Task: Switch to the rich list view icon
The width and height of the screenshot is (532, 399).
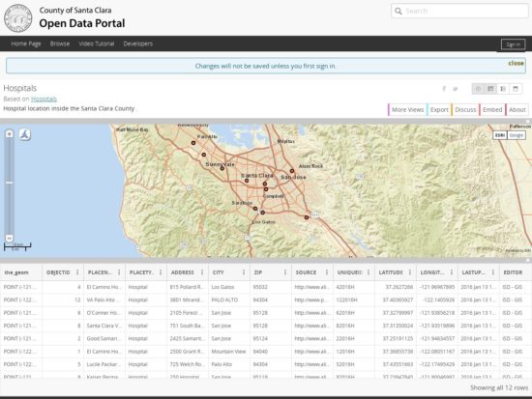Action: tap(478, 89)
